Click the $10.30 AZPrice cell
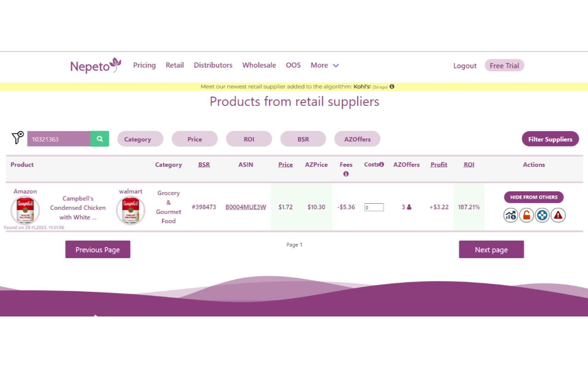 (317, 207)
